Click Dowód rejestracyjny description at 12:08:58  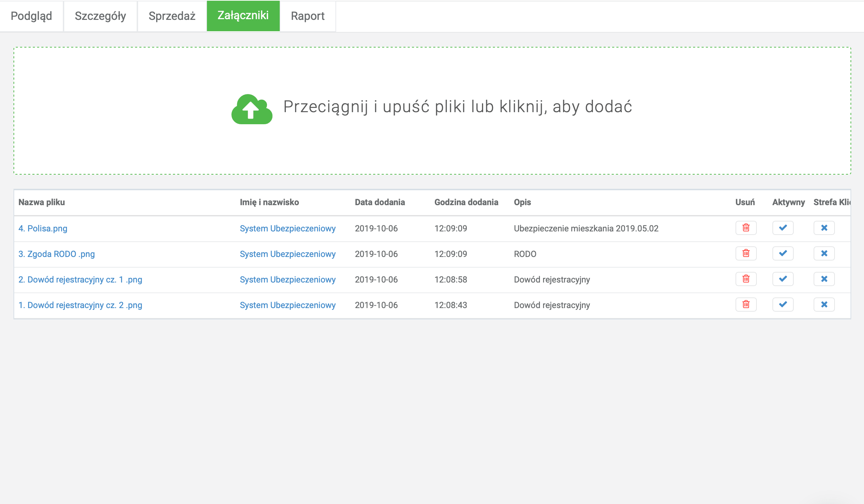[552, 279]
